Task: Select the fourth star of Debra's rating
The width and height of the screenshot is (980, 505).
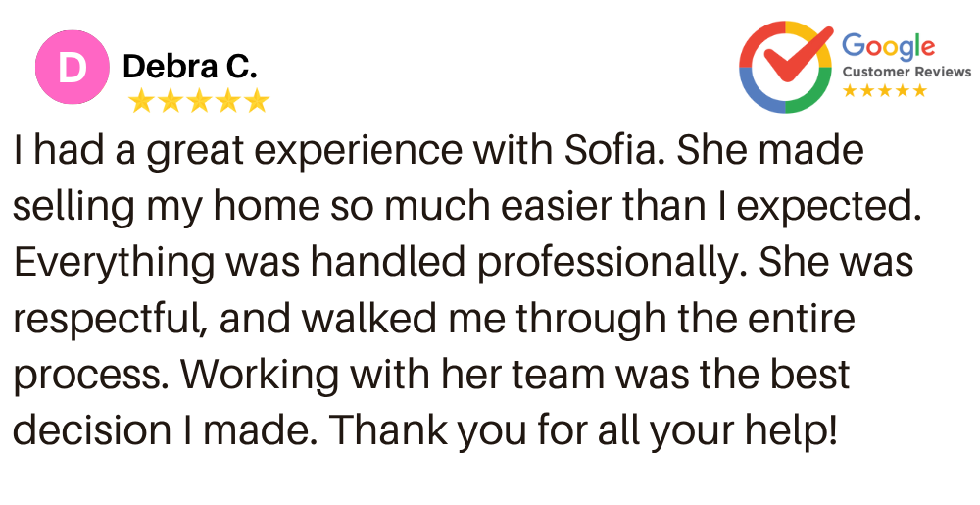Action: point(227,101)
